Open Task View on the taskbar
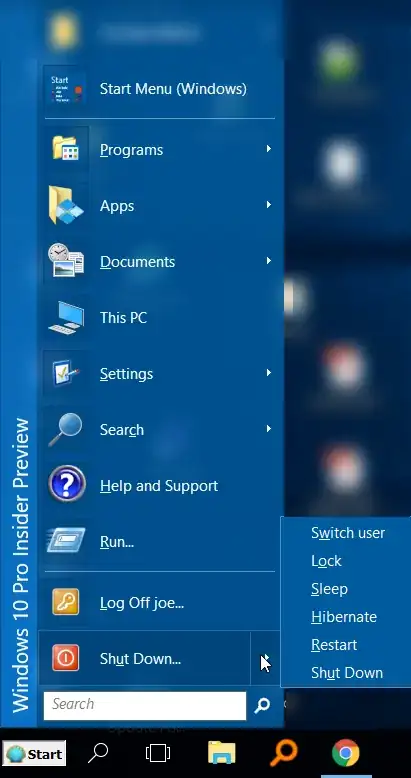The height and width of the screenshot is (778, 411). 158,754
